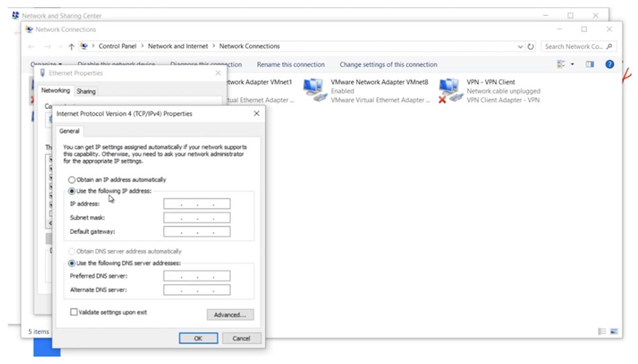Image resolution: width=638 pixels, height=364 pixels.
Task: Click the IP address input field
Action: tap(197, 203)
